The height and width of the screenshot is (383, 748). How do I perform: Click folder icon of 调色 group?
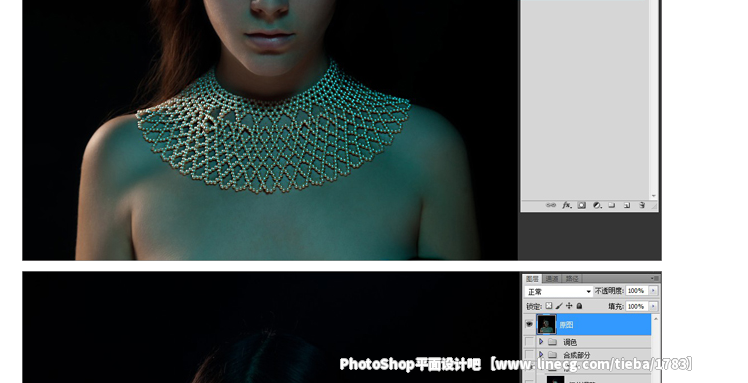tap(552, 342)
